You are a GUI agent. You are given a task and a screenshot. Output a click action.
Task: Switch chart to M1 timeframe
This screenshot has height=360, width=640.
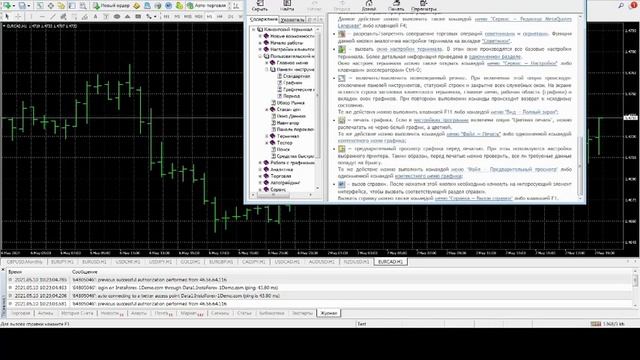167,16
